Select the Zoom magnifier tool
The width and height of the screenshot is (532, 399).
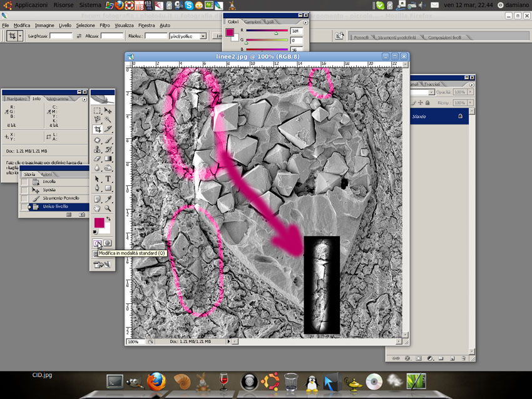[x=108, y=208]
